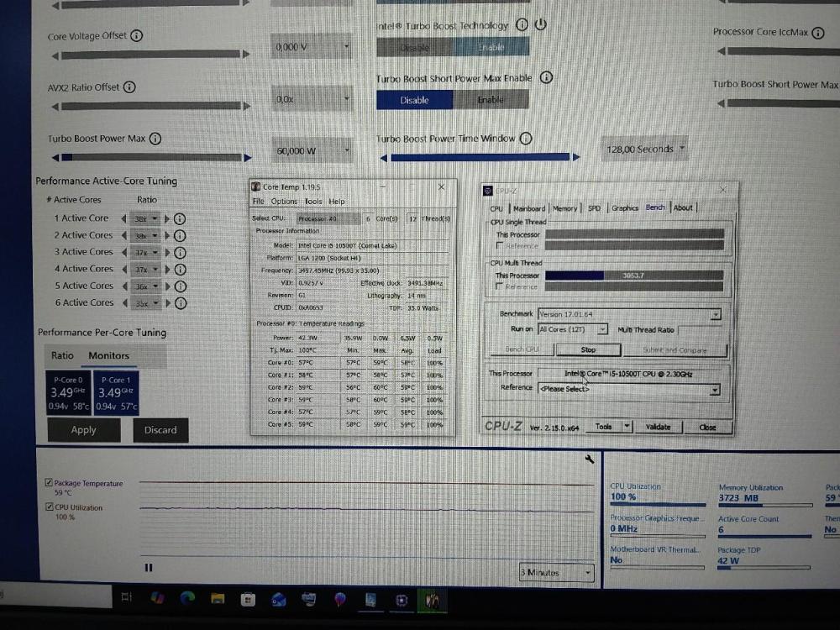Viewport: 840px width, 630px height.
Task: Show info for 1 Active Core ratio
Action: point(180,218)
